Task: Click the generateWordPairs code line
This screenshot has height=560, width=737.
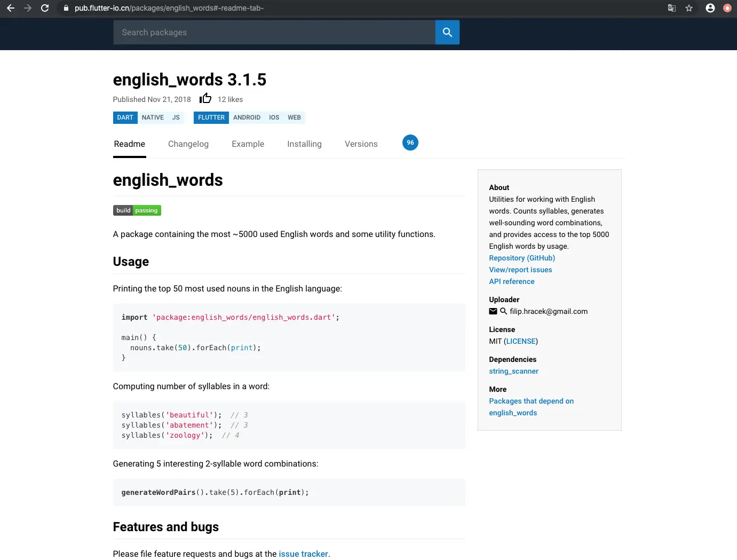Action: [x=215, y=492]
